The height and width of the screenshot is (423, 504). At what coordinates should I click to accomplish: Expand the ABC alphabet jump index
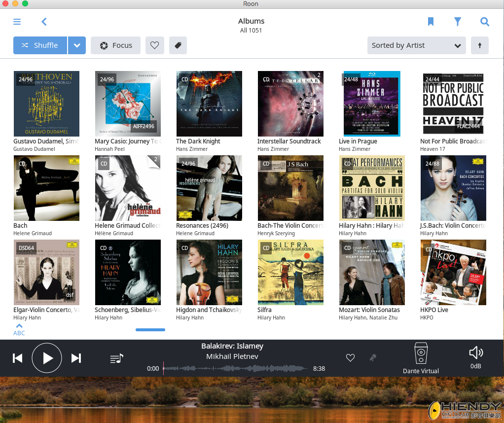pyautogui.click(x=19, y=330)
